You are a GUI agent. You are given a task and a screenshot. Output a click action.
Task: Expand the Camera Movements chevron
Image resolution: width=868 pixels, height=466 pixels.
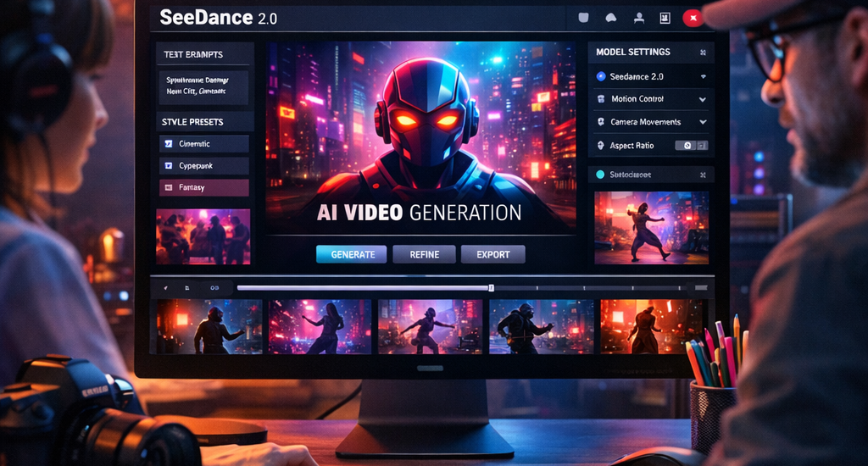coord(703,122)
